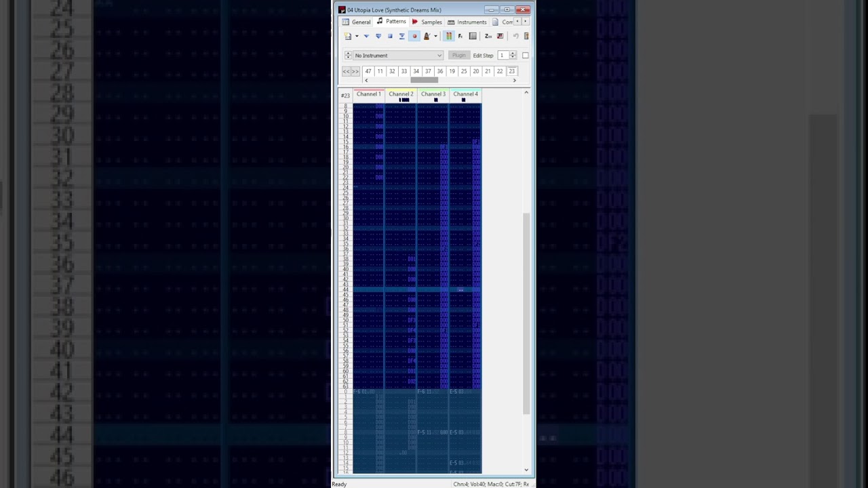Select order 11 in the sequence list
This screenshot has height=488, width=868.
click(x=380, y=71)
